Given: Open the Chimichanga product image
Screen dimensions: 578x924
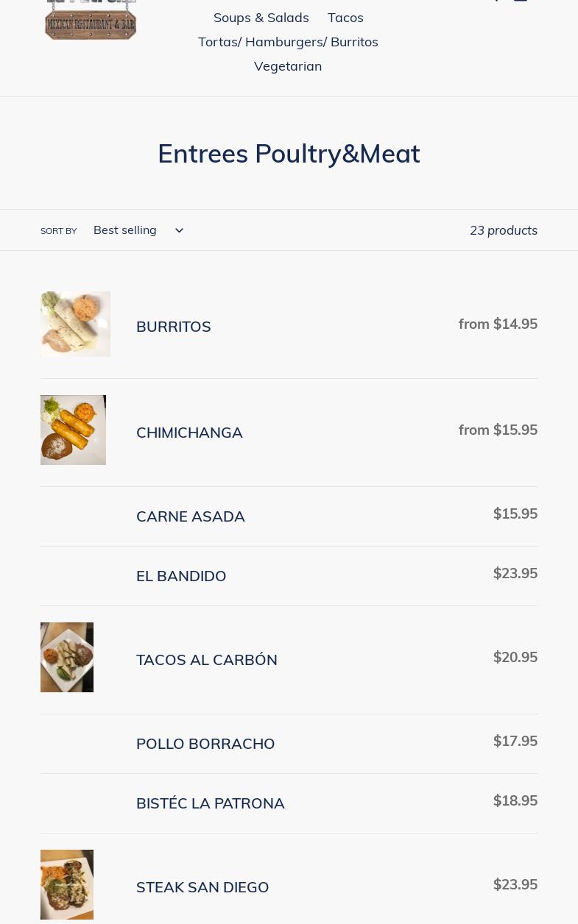Looking at the screenshot, I should (73, 430).
